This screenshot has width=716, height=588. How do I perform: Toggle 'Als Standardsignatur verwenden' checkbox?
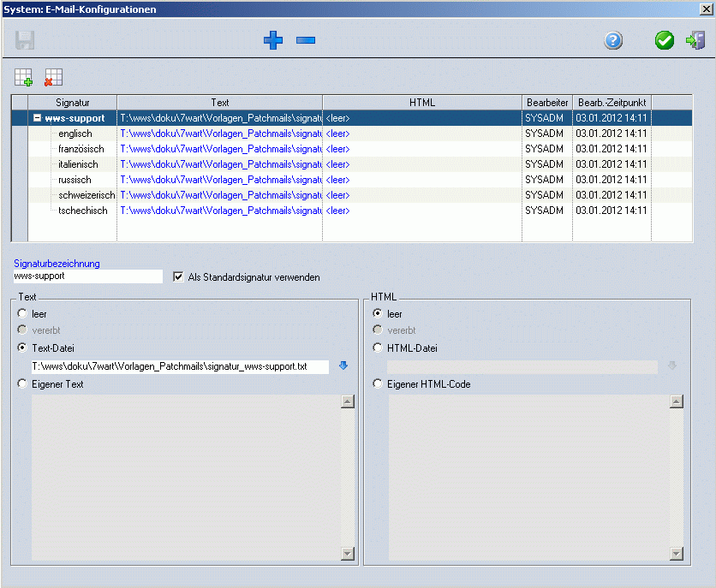tap(179, 277)
